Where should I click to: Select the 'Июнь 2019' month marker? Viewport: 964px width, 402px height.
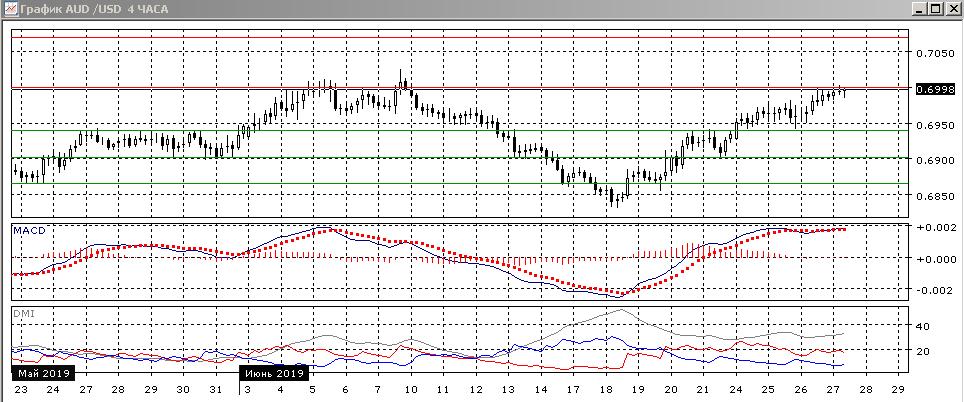273,373
